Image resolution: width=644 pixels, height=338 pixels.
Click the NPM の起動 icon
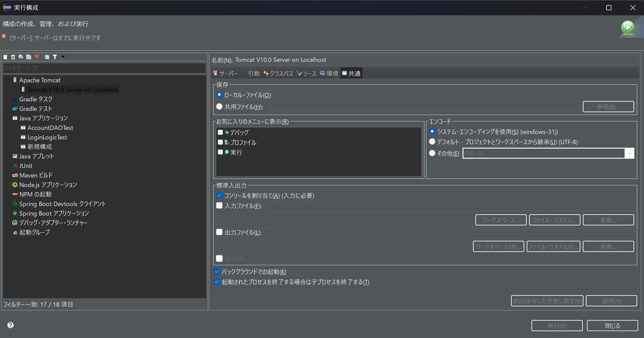pyautogui.click(x=15, y=195)
